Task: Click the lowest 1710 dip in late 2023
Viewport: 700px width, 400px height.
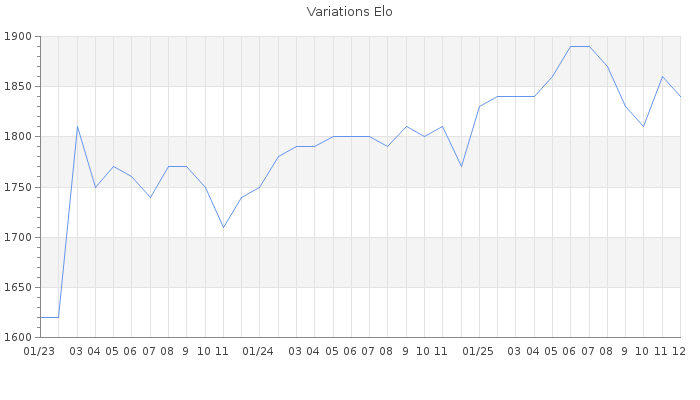Action: click(223, 227)
